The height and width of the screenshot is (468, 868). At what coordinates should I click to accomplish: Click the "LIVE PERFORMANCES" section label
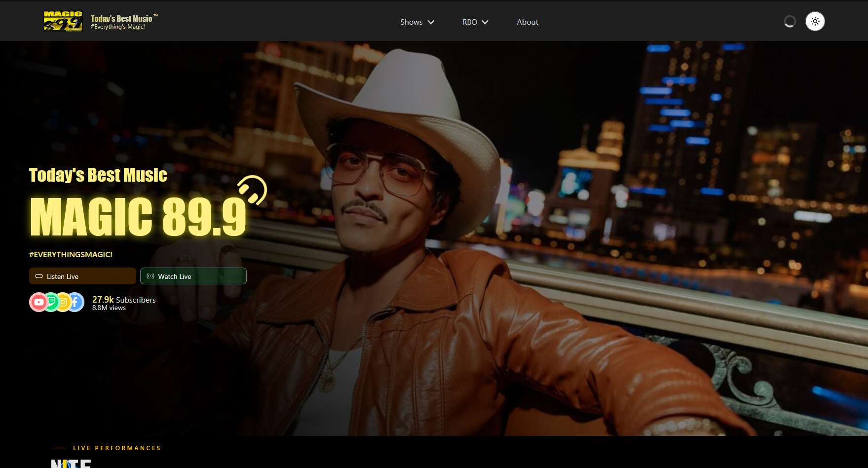pos(117,448)
